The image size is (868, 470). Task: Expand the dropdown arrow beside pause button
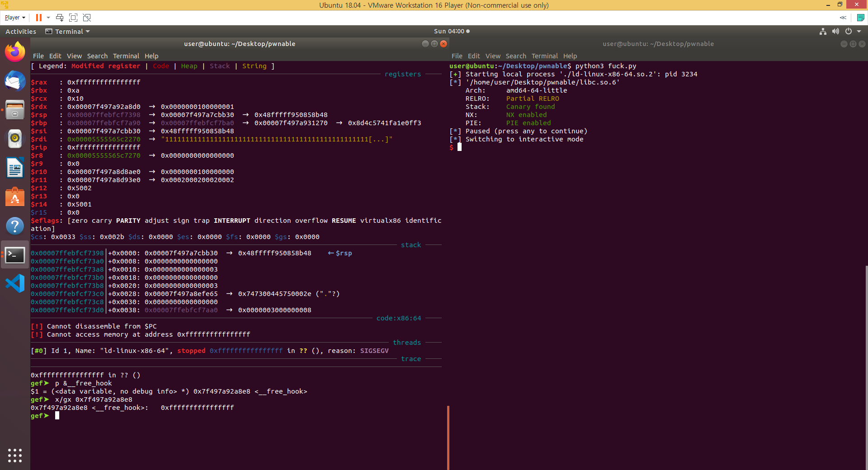click(x=48, y=18)
